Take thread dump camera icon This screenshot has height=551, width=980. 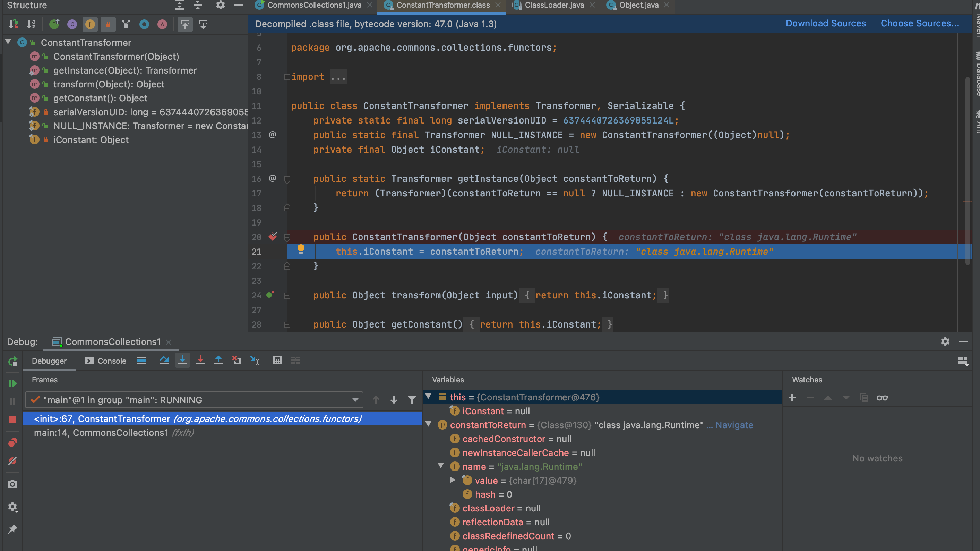click(x=12, y=484)
